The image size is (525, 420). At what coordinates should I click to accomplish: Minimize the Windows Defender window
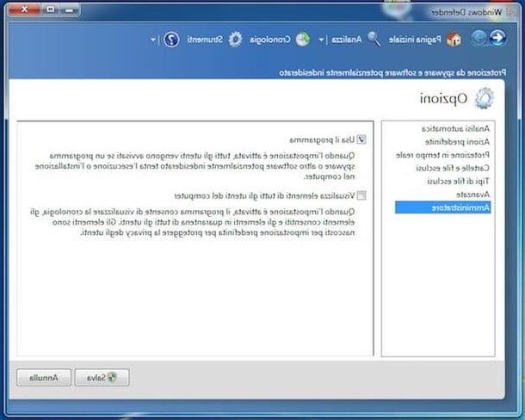coord(70,10)
